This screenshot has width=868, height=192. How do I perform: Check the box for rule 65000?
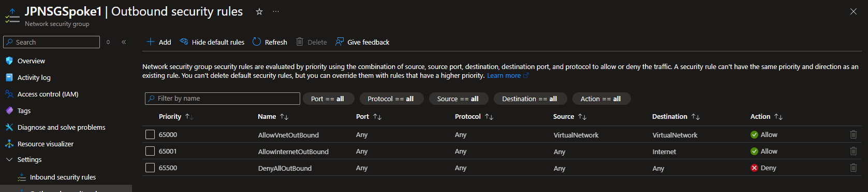pyautogui.click(x=150, y=134)
